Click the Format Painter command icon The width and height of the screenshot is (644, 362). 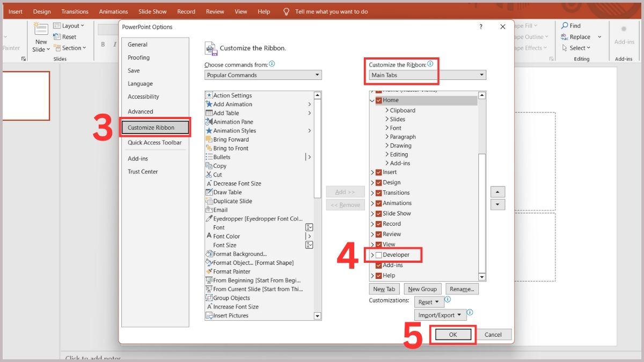click(209, 271)
